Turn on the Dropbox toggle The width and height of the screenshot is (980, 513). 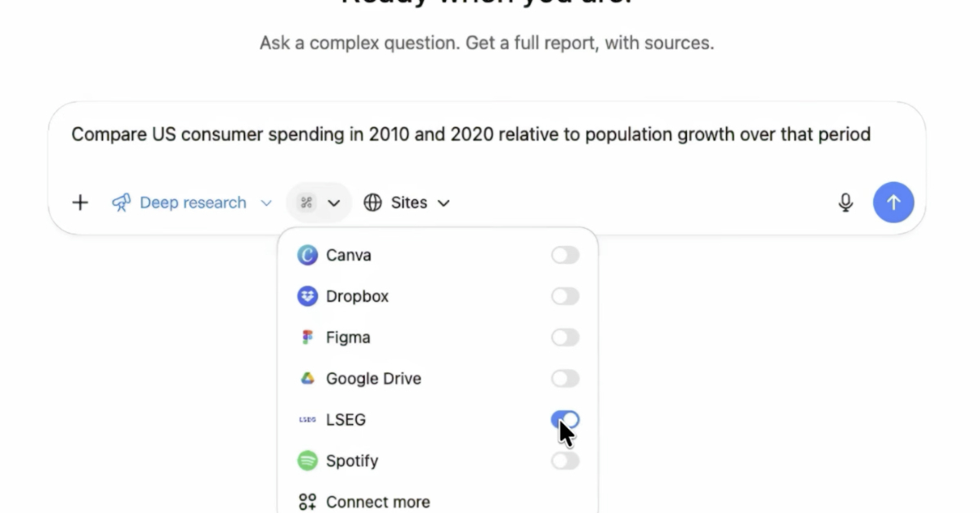click(564, 297)
